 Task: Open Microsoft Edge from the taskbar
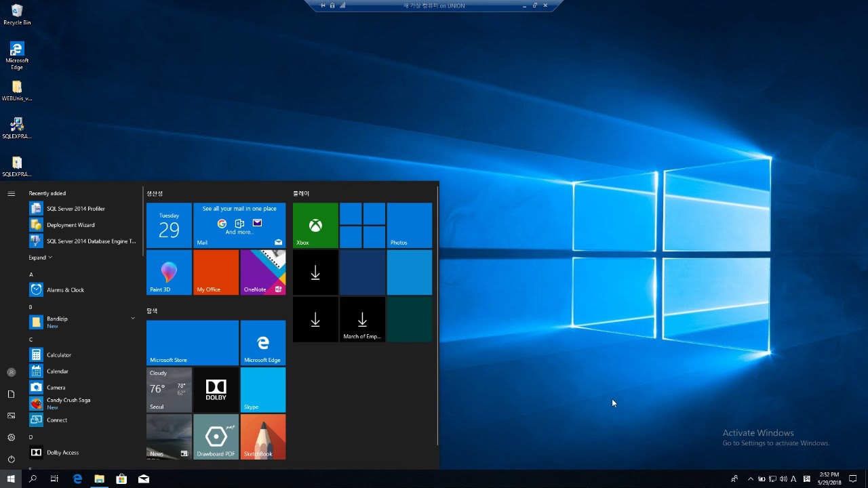(77, 479)
